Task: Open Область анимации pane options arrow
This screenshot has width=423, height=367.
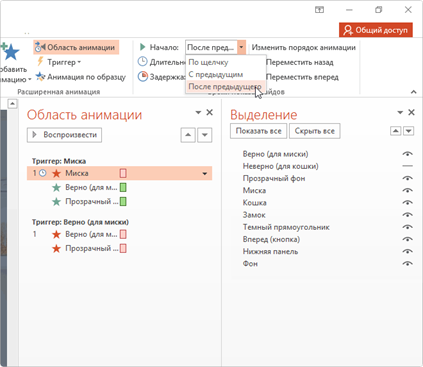Action: (x=198, y=112)
